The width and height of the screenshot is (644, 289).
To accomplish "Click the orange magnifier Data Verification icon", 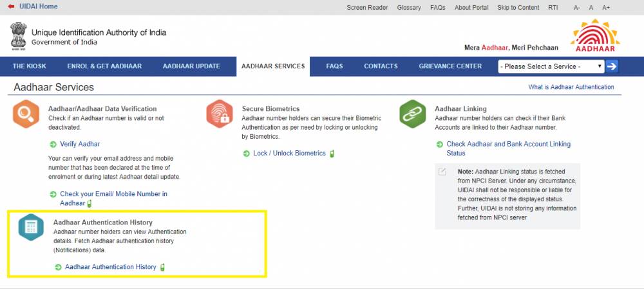I will (26, 114).
